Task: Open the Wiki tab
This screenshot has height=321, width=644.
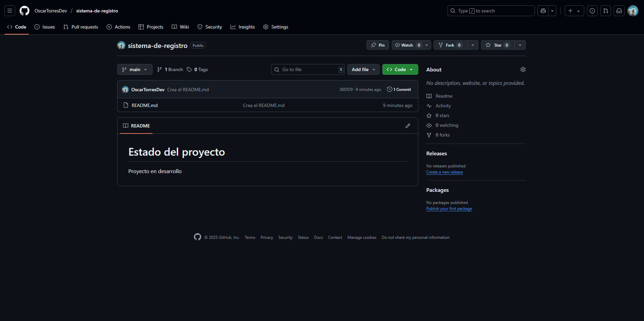Action: tap(180, 27)
